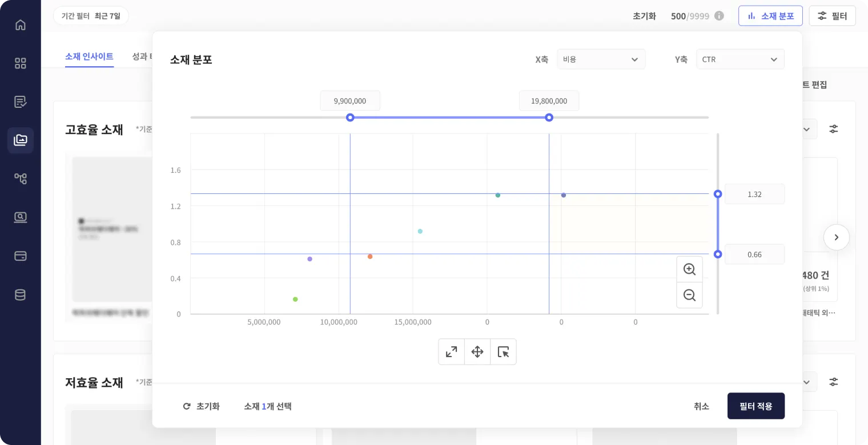Click the lower Y-axis range slider handle
The height and width of the screenshot is (445, 868).
pos(718,254)
